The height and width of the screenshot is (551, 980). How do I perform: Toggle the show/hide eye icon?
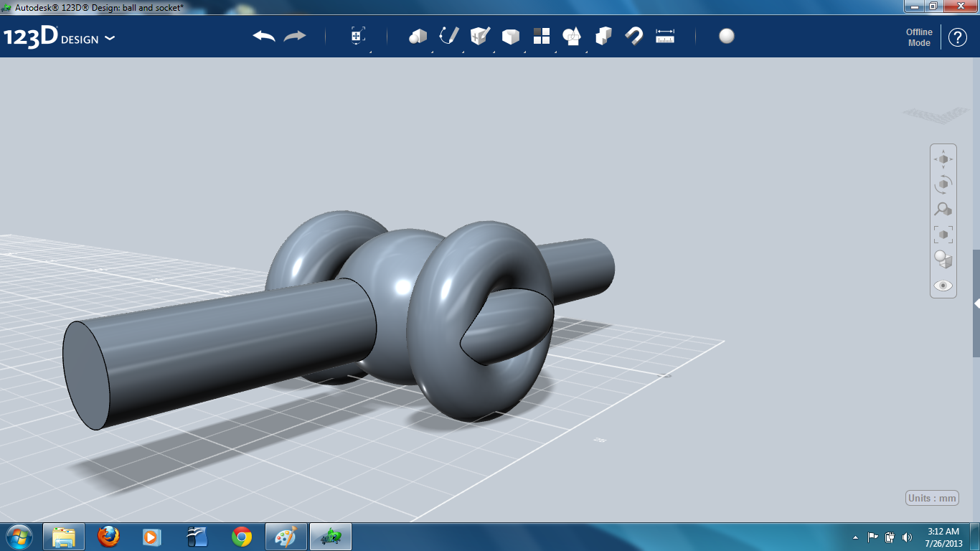[x=943, y=286]
